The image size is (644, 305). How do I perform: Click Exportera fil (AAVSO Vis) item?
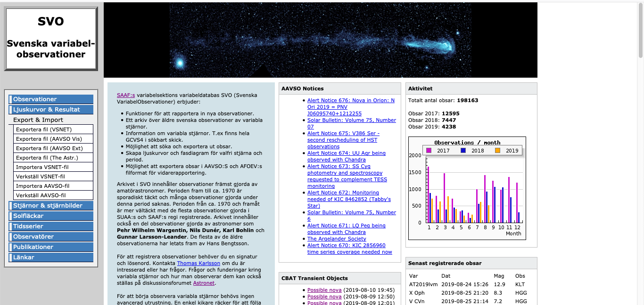click(53, 139)
